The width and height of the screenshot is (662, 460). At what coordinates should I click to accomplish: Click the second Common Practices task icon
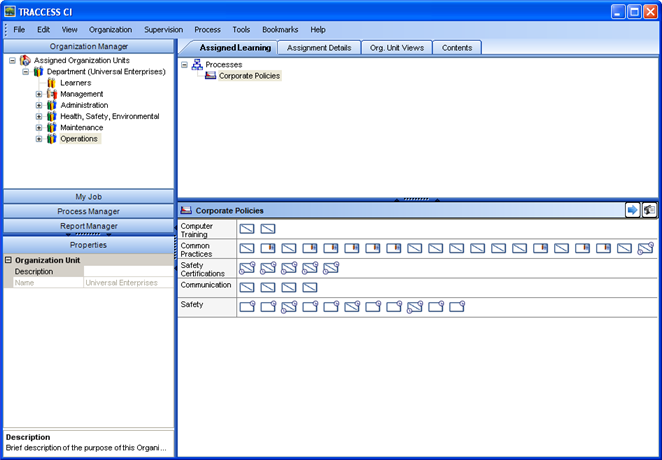[x=268, y=248]
